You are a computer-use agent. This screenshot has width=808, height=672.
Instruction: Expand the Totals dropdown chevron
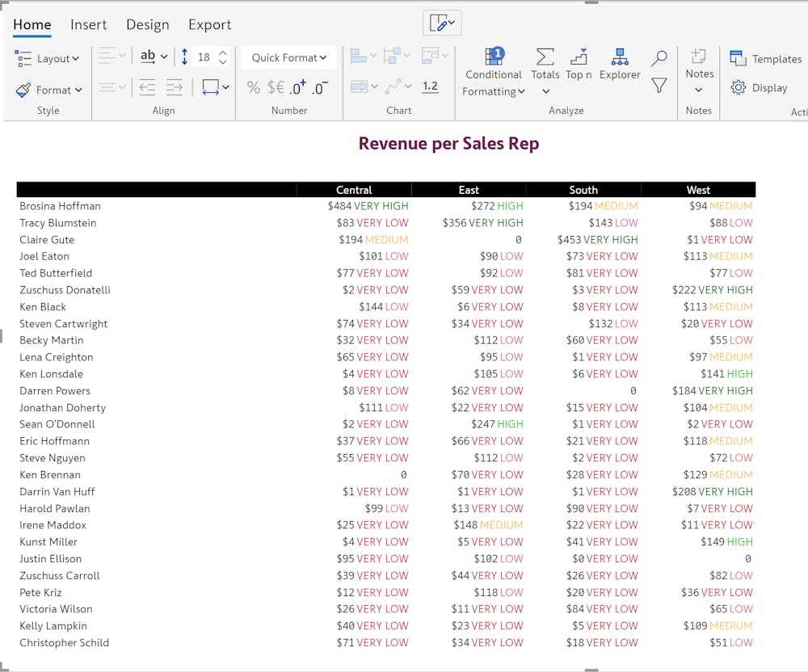(x=545, y=91)
